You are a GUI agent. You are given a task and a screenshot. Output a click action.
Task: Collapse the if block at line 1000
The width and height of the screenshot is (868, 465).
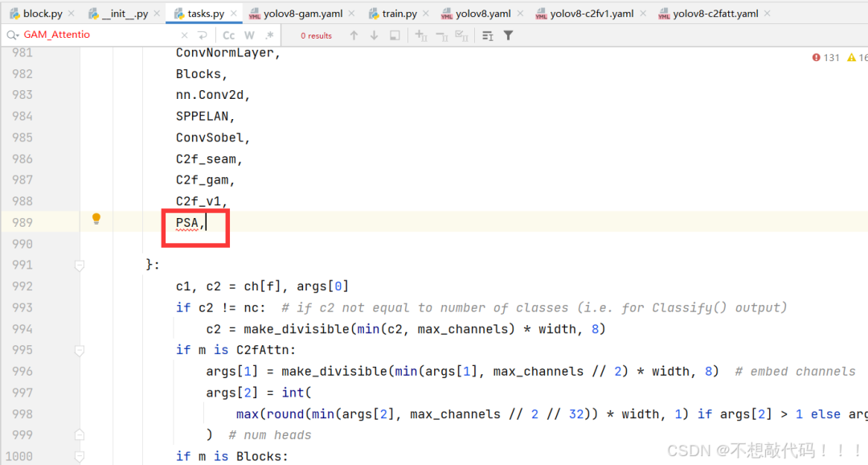point(79,456)
